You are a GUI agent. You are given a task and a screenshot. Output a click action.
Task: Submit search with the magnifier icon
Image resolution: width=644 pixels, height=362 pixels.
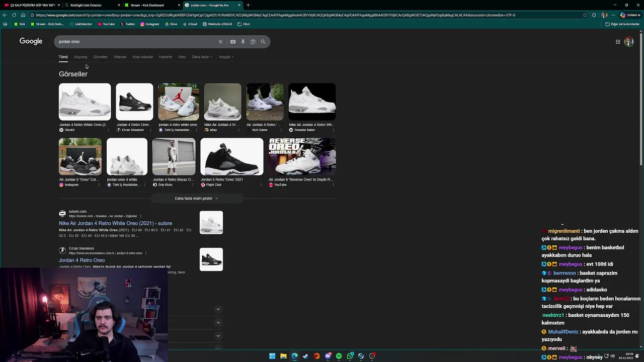[263, 42]
